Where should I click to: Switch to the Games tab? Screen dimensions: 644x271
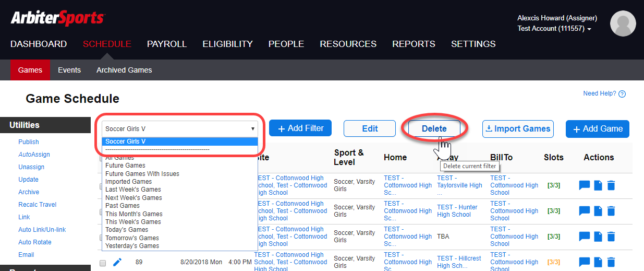pos(30,70)
